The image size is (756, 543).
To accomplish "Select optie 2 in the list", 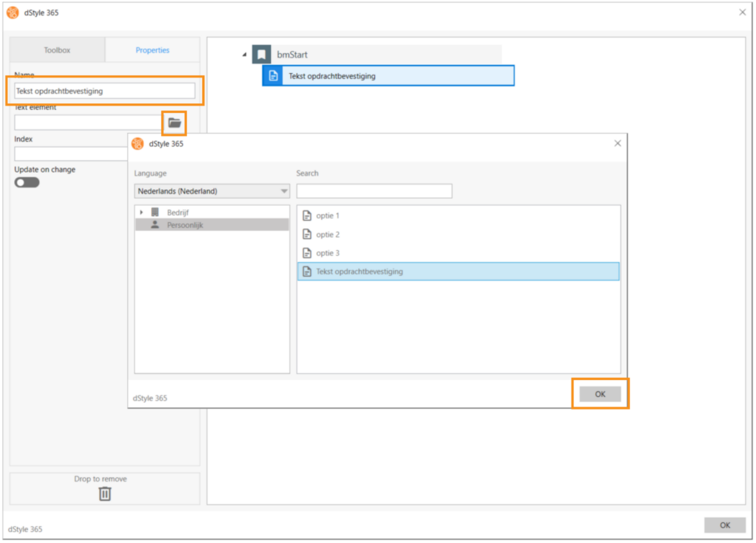I will [x=458, y=234].
